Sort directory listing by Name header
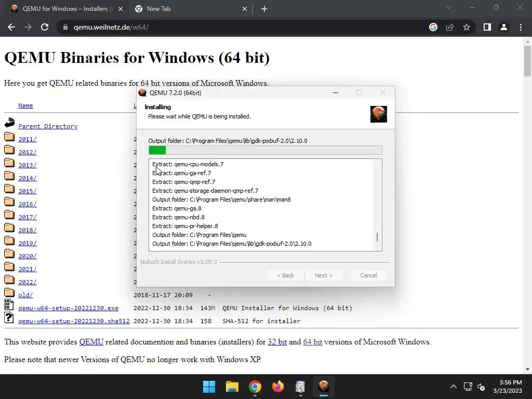 coord(25,105)
